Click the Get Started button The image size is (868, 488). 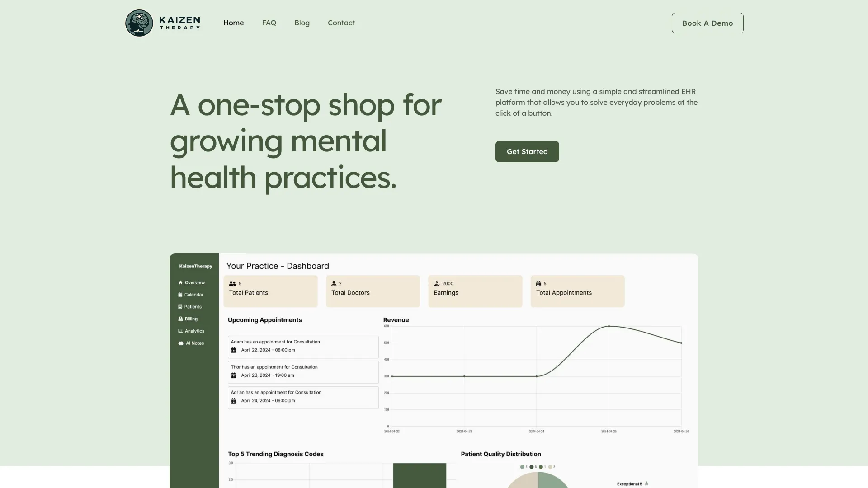pos(527,151)
